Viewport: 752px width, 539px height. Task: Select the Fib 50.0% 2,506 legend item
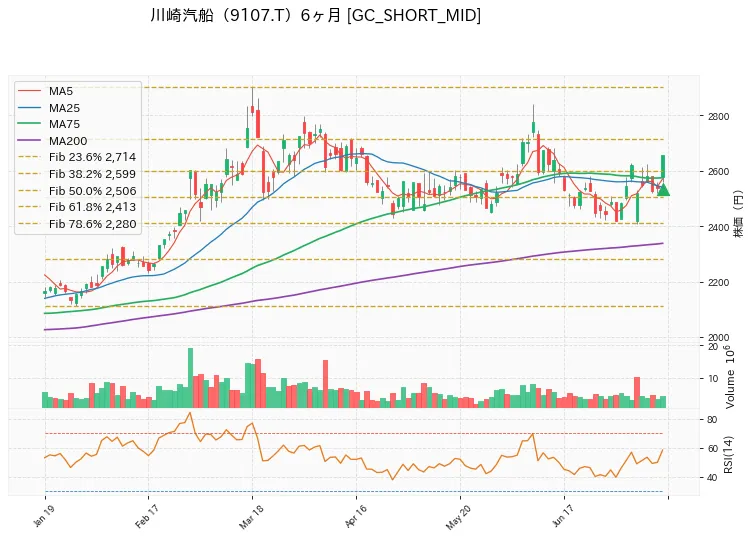tap(77, 191)
